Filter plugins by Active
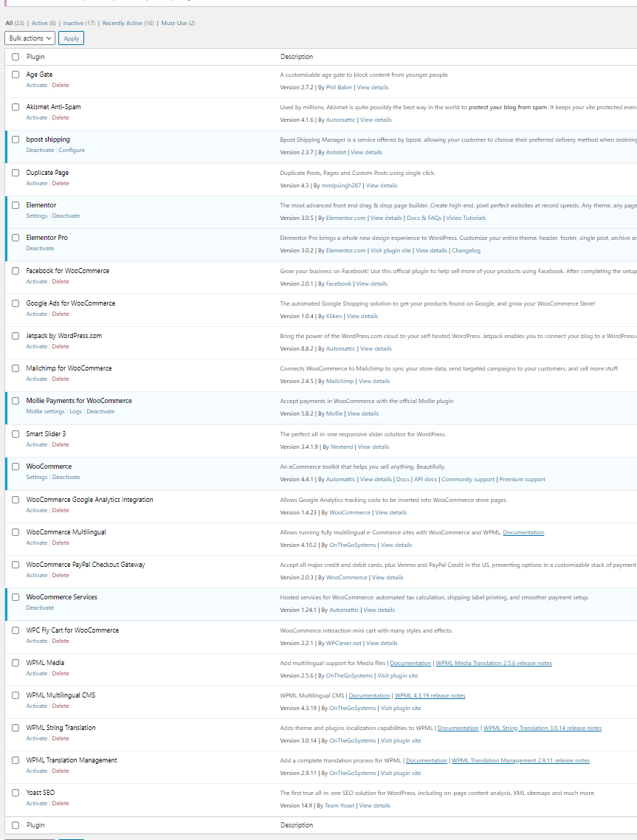The image size is (637, 840). coord(44,23)
